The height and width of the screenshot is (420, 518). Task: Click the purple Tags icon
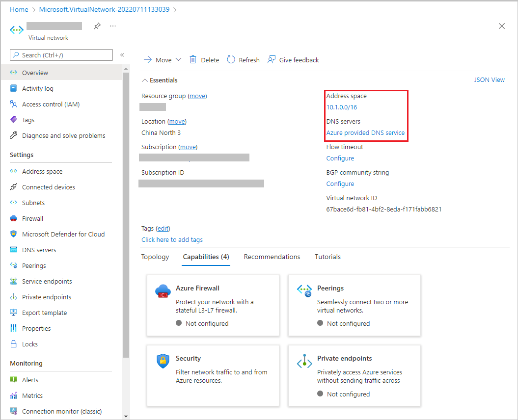pos(14,120)
